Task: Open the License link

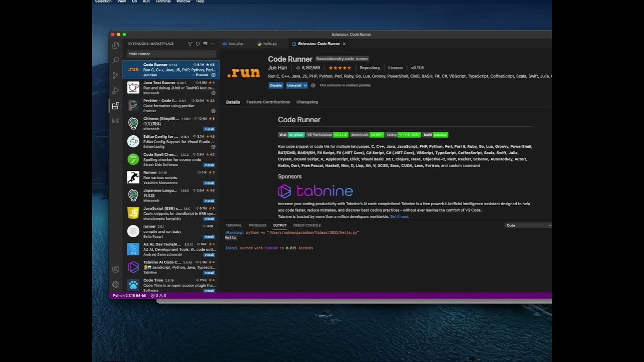Action: [395, 68]
